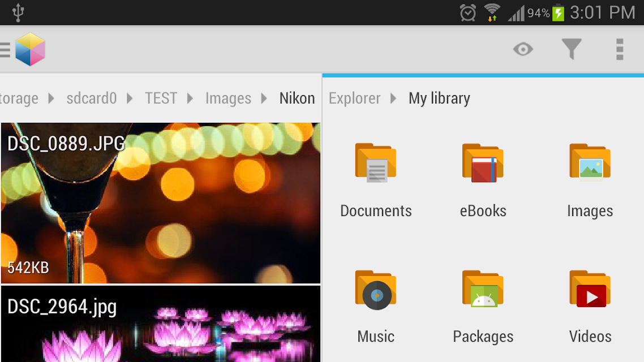The height and width of the screenshot is (362, 644).
Task: Go to TEST folder in breadcrumb
Action: click(x=161, y=98)
